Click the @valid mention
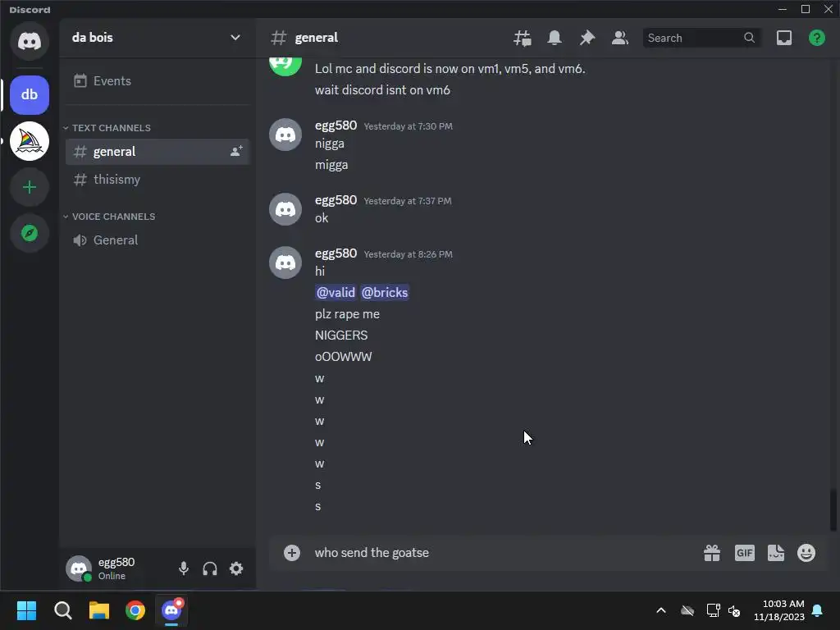 [x=336, y=293]
